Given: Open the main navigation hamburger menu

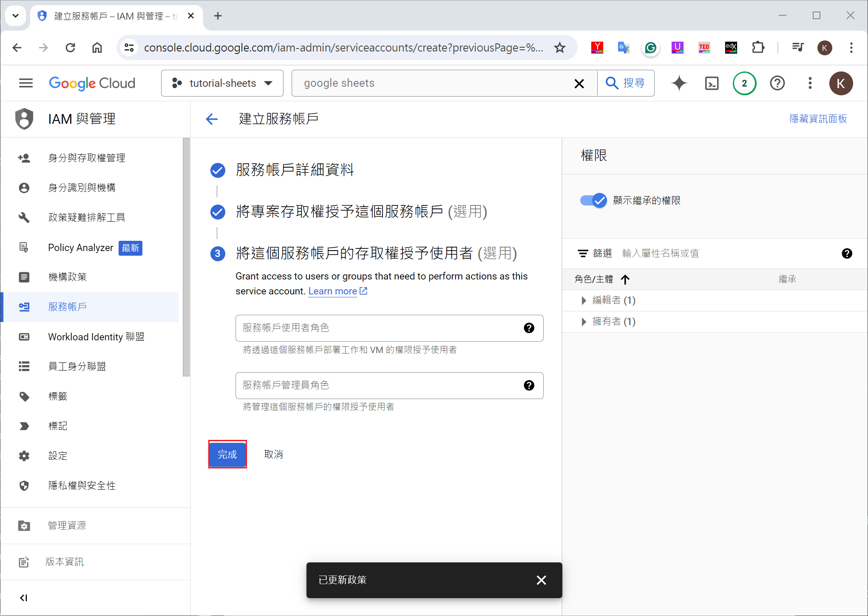Looking at the screenshot, I should tap(26, 83).
